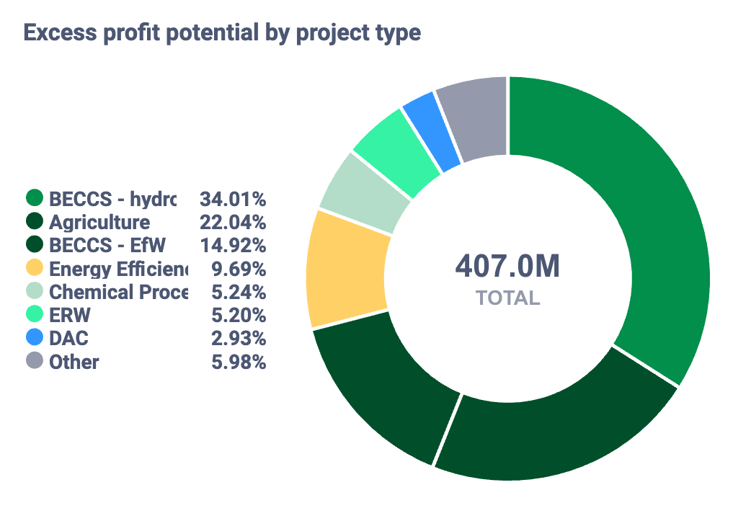Select the Chemical Process legend label
This screenshot has width=751, height=521.
point(118,292)
